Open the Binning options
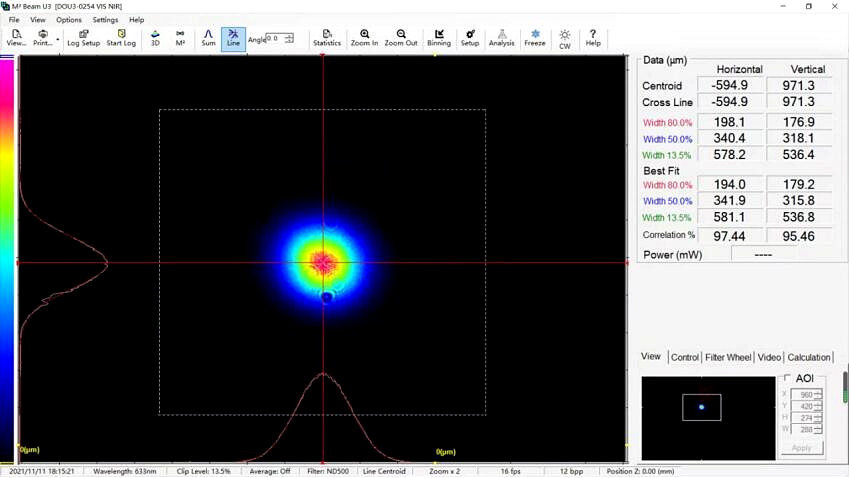 [439, 38]
